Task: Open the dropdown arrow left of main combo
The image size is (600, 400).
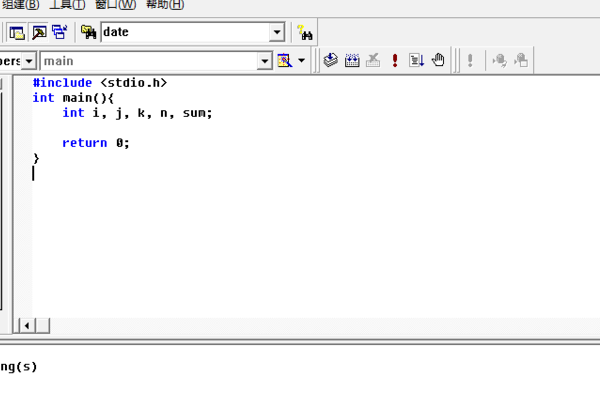Action: (29, 61)
